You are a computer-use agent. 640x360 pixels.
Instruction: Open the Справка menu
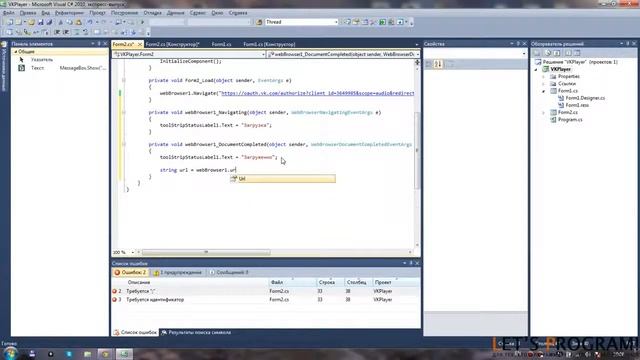[x=238, y=13]
